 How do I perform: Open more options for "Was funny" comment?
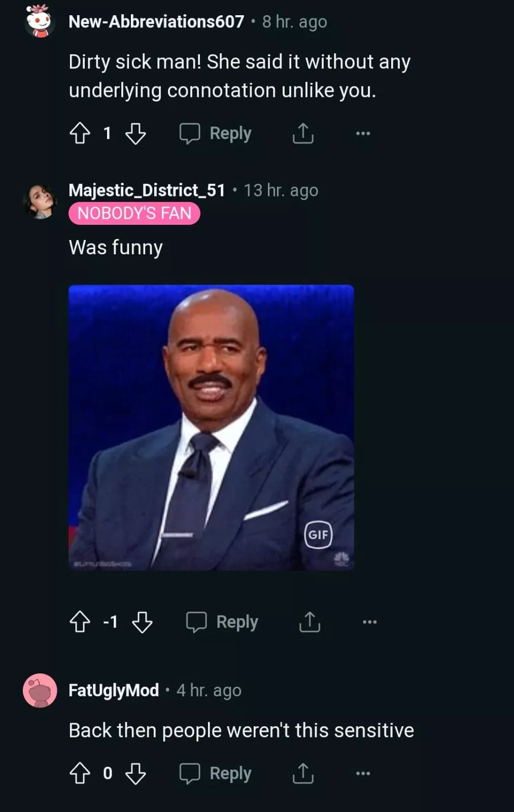tap(369, 622)
